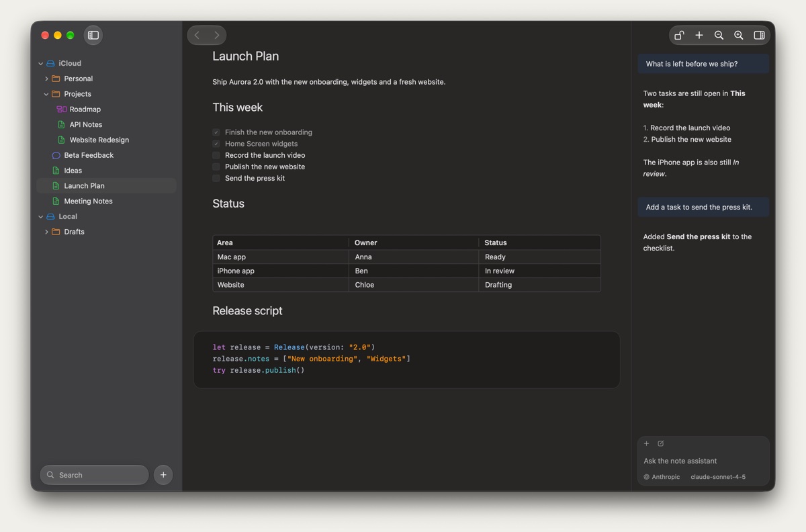Click the 'Chloe' owner cell

tap(414, 285)
